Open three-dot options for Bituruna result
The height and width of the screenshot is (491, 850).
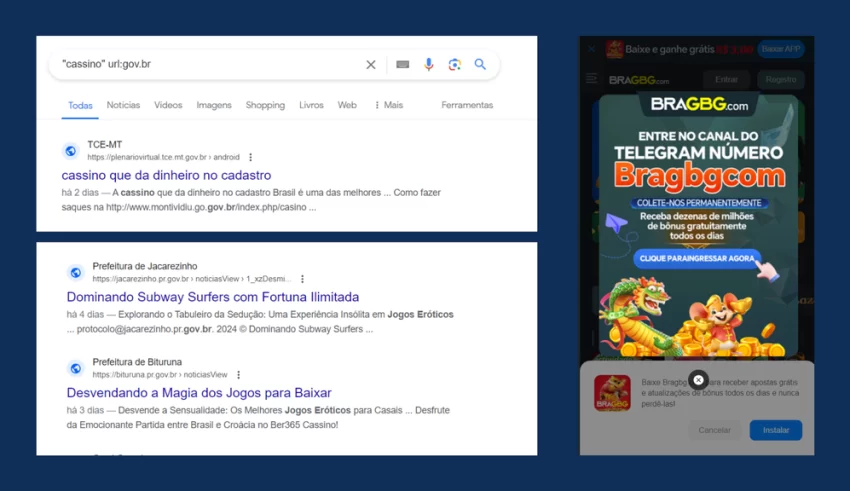click(239, 374)
